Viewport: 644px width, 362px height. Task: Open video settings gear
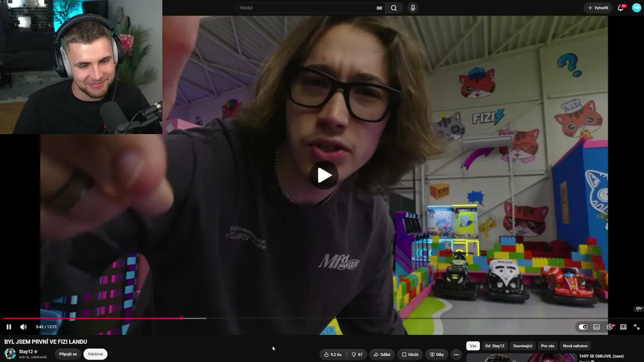click(610, 327)
